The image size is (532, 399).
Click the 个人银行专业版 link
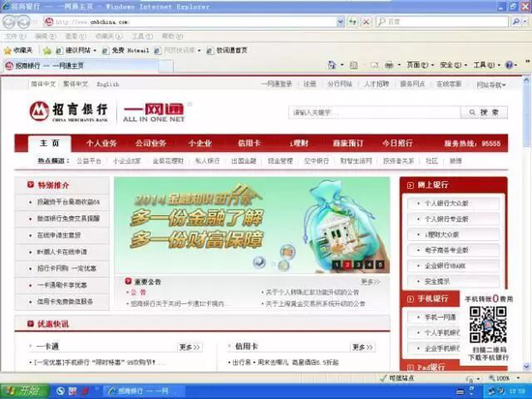click(x=454, y=219)
